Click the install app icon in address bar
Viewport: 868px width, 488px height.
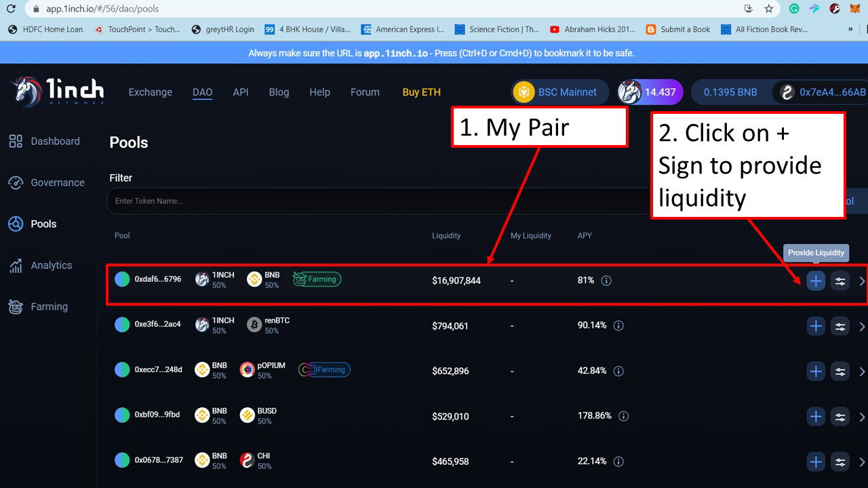point(749,9)
